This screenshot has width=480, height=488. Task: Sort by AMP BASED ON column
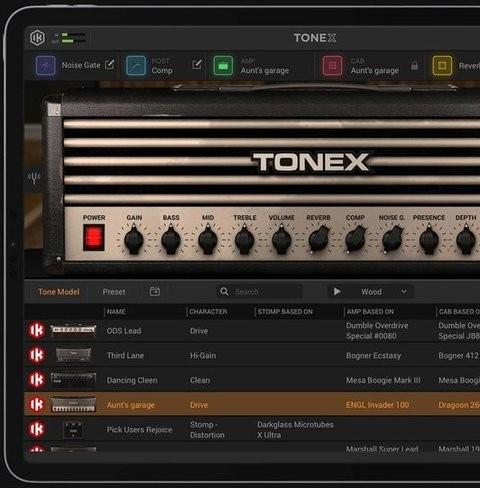click(370, 312)
